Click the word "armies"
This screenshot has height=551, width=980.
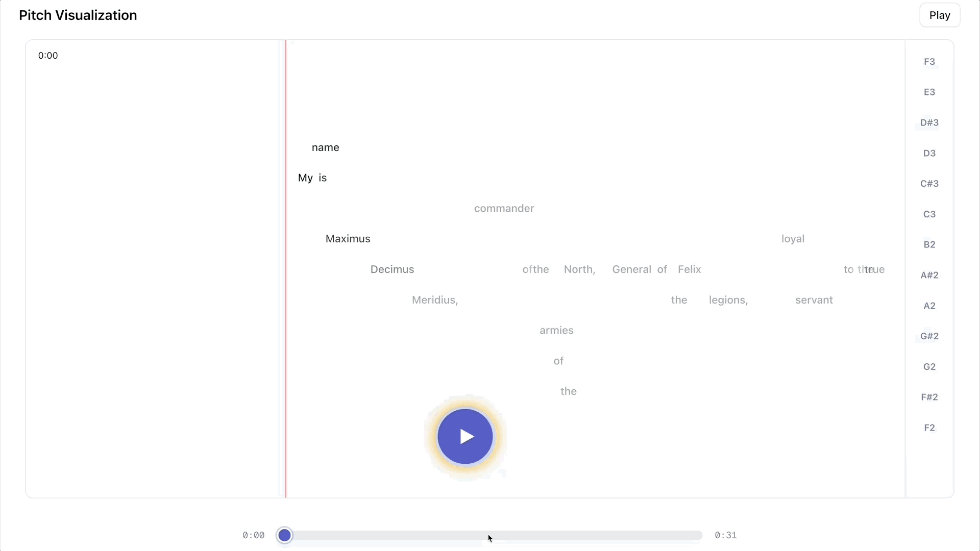click(557, 331)
